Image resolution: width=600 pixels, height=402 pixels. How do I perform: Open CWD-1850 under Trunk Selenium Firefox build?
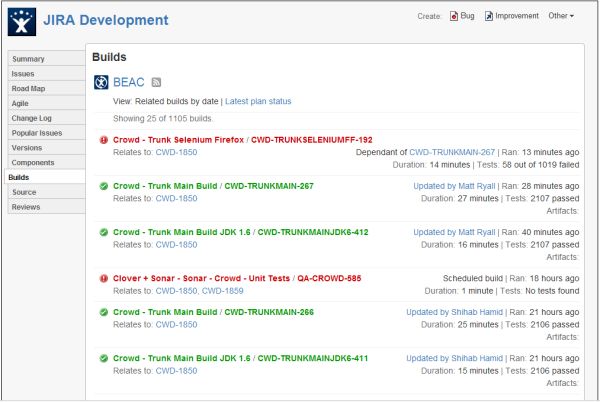[x=176, y=152]
